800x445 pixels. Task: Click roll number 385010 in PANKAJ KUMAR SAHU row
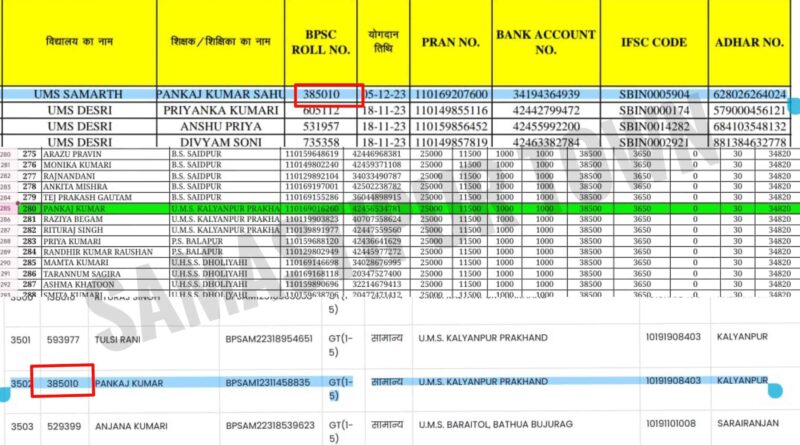point(330,93)
